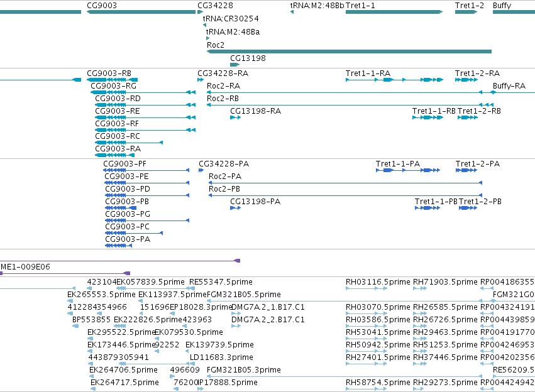This screenshot has height=392, width=535.
Task: Select the RH29273.5prime EST label
Action: point(445,383)
